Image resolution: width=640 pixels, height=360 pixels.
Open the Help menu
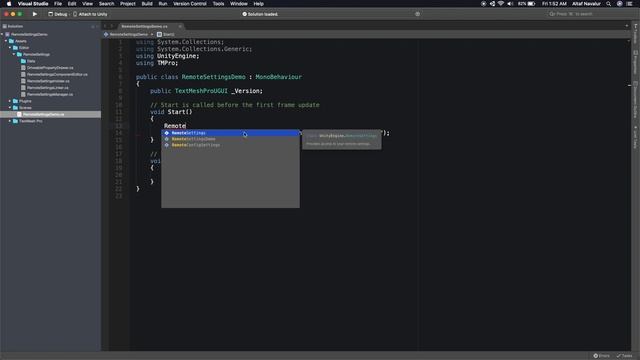[258, 4]
